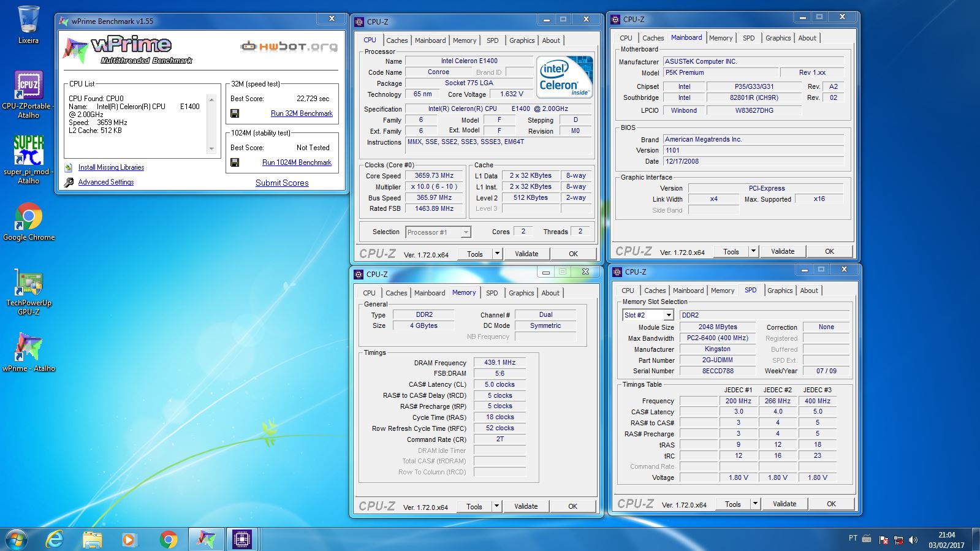Click scroll up arrow in wPrime CPU List
This screenshot has width=980, height=551.
coord(211,100)
